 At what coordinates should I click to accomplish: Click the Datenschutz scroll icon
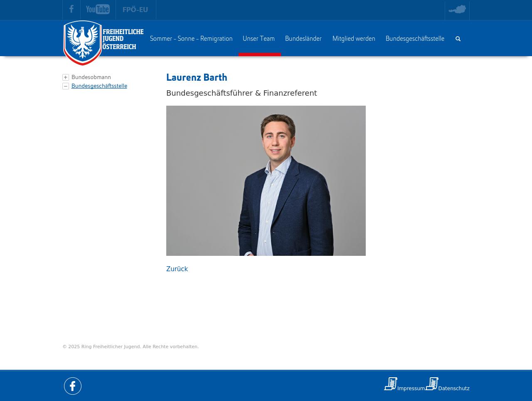click(x=432, y=384)
